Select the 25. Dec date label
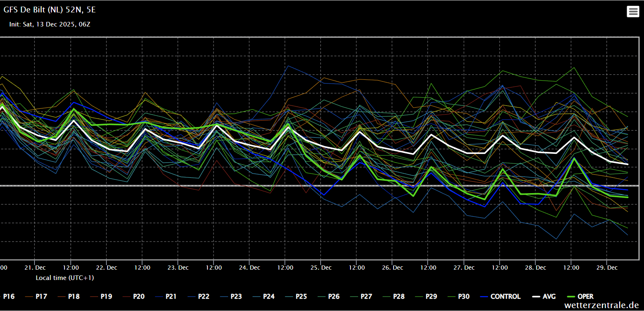The image size is (644, 311). pos(321,268)
